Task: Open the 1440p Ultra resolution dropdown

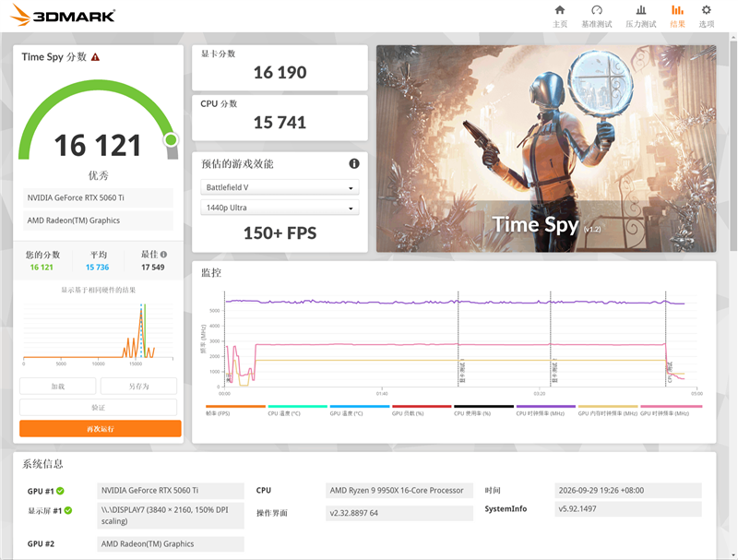Action: (280, 208)
